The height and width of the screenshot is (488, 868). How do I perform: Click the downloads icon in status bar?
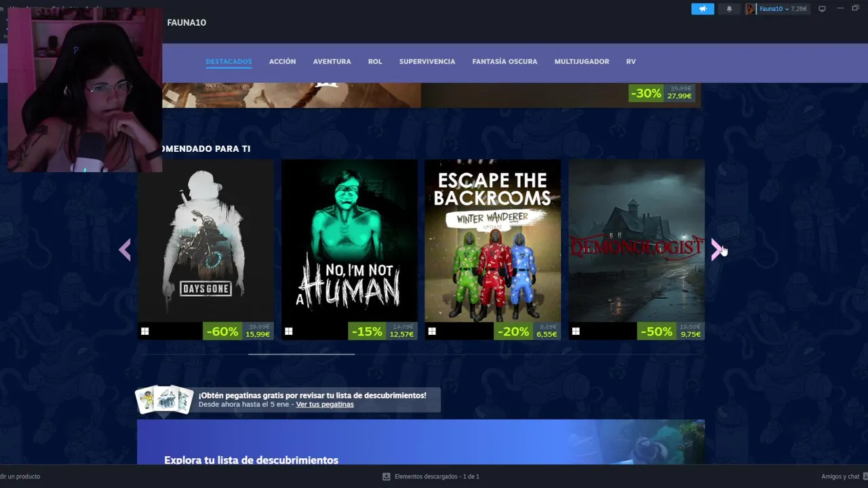pyautogui.click(x=387, y=476)
